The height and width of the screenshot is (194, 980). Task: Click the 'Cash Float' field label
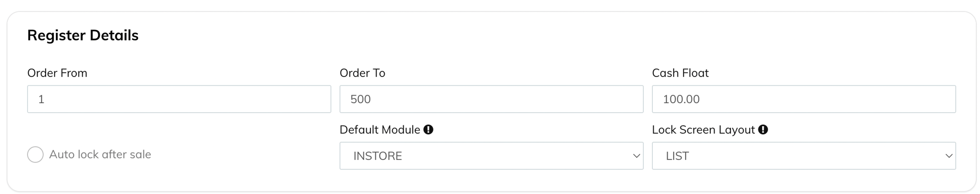680,73
